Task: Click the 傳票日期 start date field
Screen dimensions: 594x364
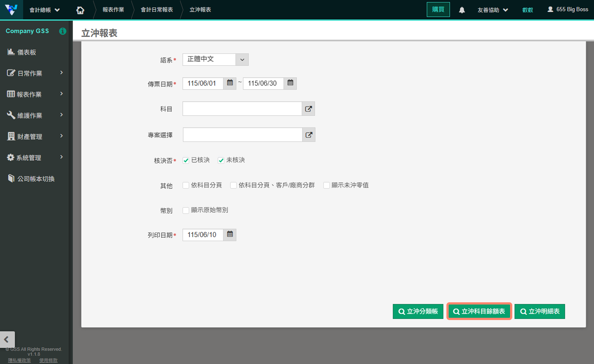Action: tap(203, 84)
